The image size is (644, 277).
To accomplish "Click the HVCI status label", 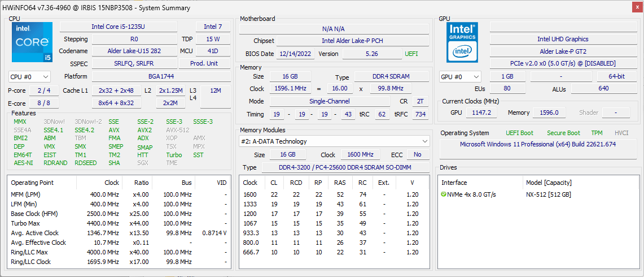I will click(621, 133).
